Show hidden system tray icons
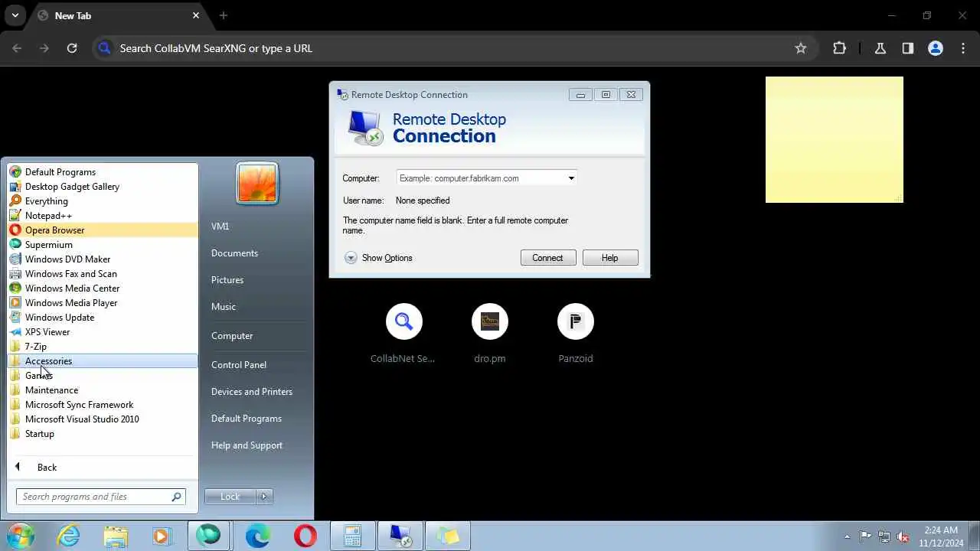980x551 pixels. [x=847, y=536]
